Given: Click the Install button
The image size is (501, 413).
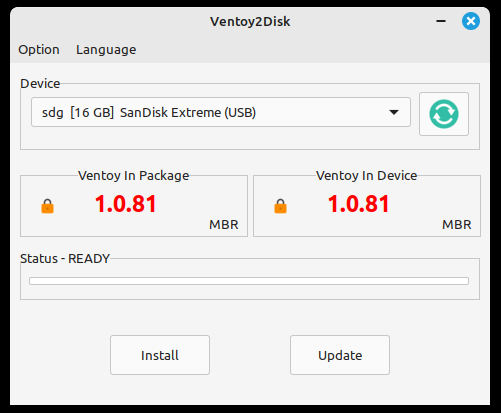Looking at the screenshot, I should [x=160, y=355].
